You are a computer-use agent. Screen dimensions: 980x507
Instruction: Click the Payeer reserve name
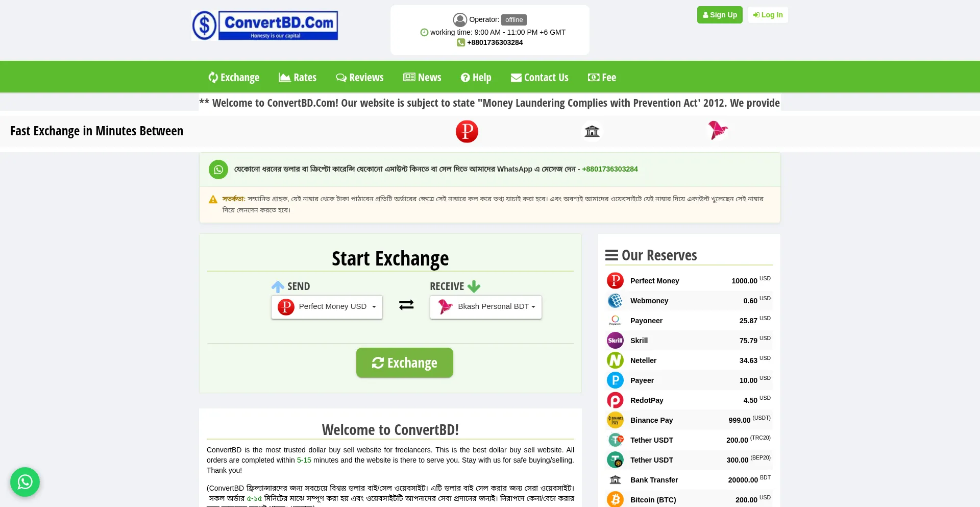pyautogui.click(x=642, y=380)
